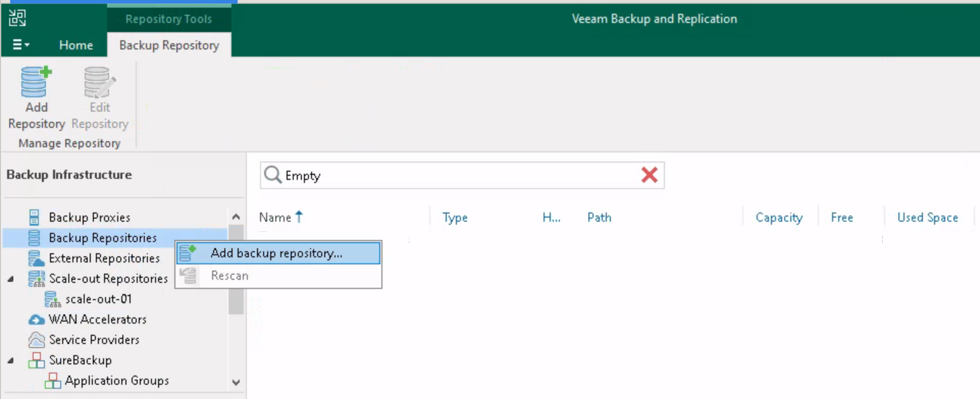
Task: Open External Repositories tree node
Action: point(104,258)
